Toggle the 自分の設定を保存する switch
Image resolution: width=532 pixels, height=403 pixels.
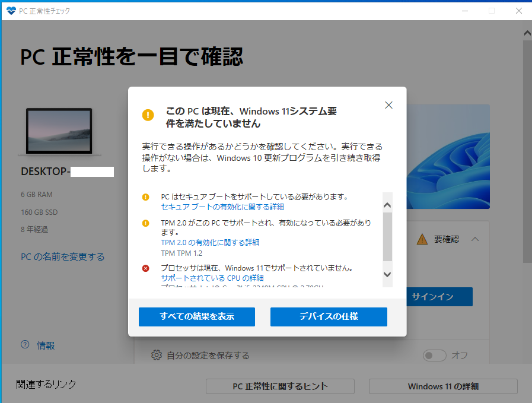tap(434, 355)
